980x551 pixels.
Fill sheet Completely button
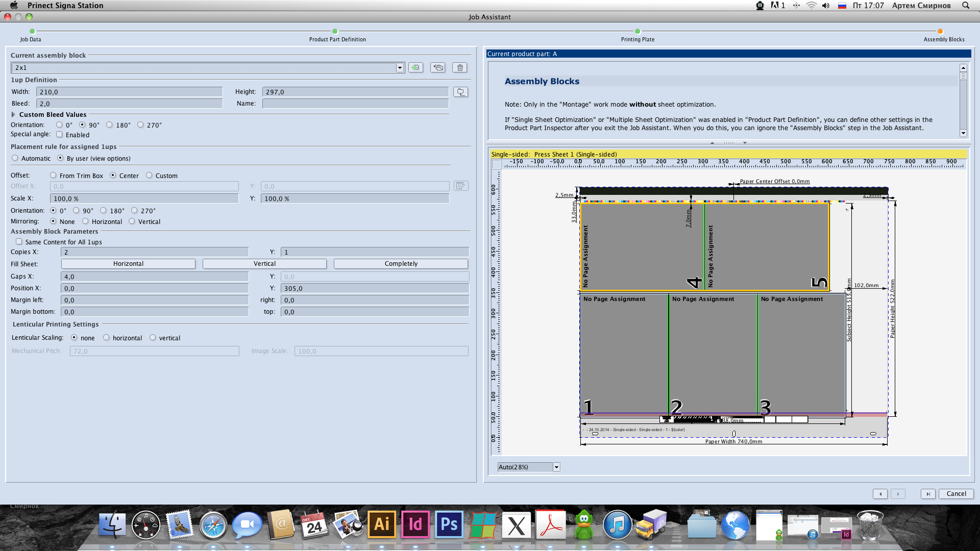(x=401, y=264)
